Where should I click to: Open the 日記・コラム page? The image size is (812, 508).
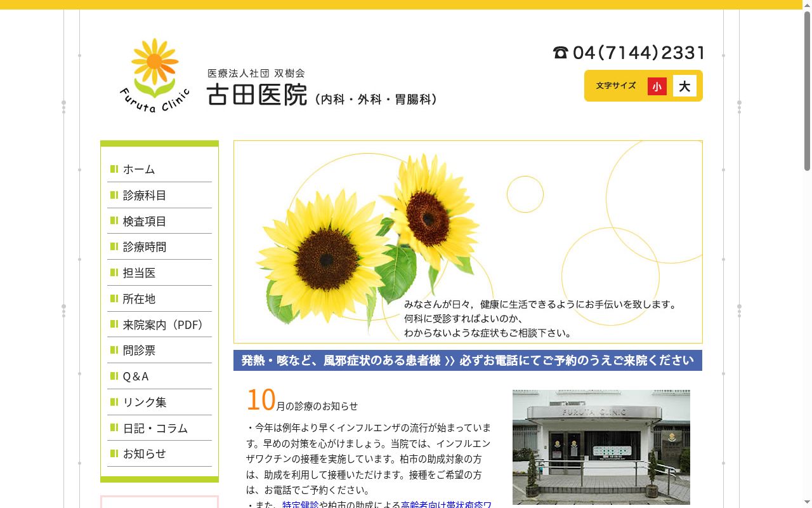[x=159, y=428]
